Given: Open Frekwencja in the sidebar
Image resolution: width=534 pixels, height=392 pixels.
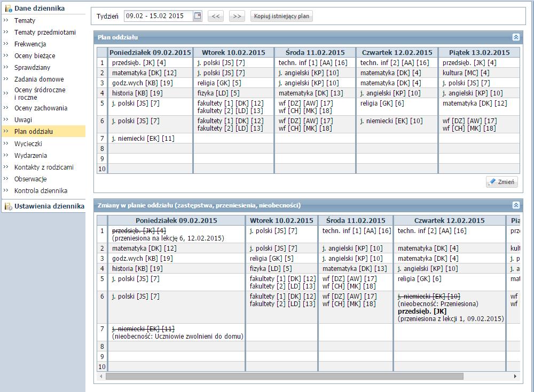Looking at the screenshot, I should coord(30,44).
